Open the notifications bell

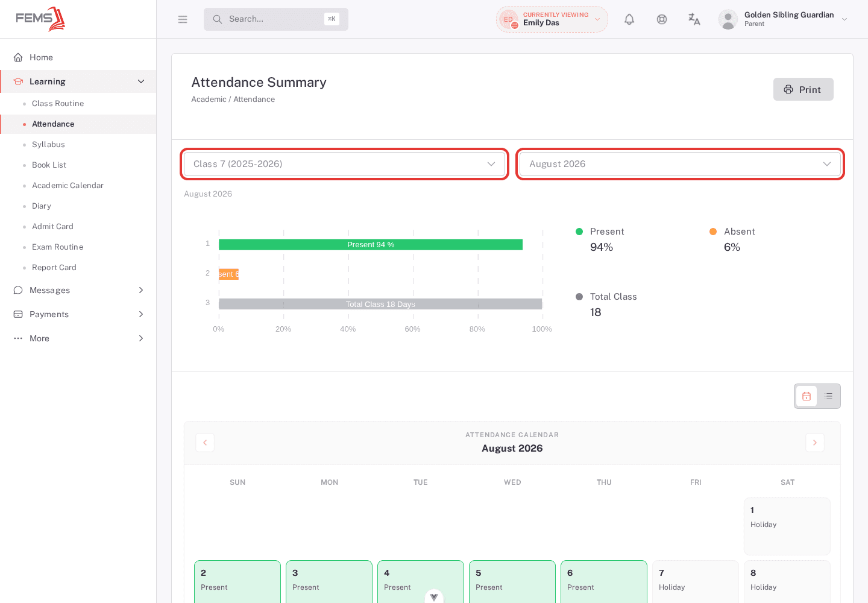(629, 19)
